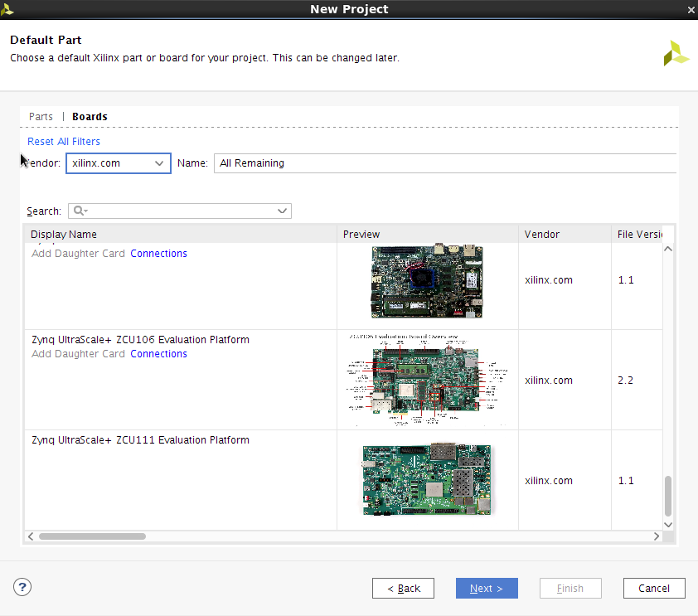Screen dimensions: 698x616
Task: Expand the search history dropdown arrow
Action: (x=283, y=211)
